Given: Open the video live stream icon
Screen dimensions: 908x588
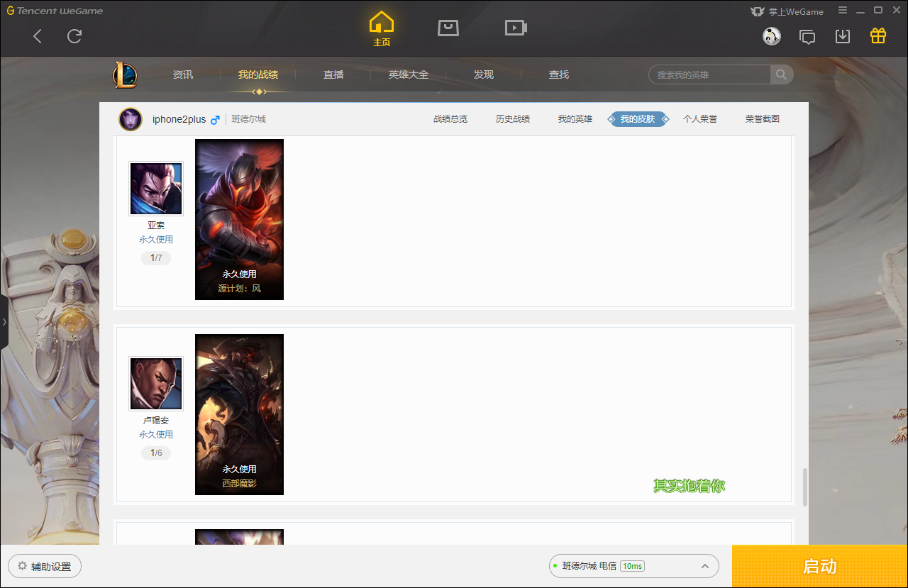Looking at the screenshot, I should [x=516, y=28].
